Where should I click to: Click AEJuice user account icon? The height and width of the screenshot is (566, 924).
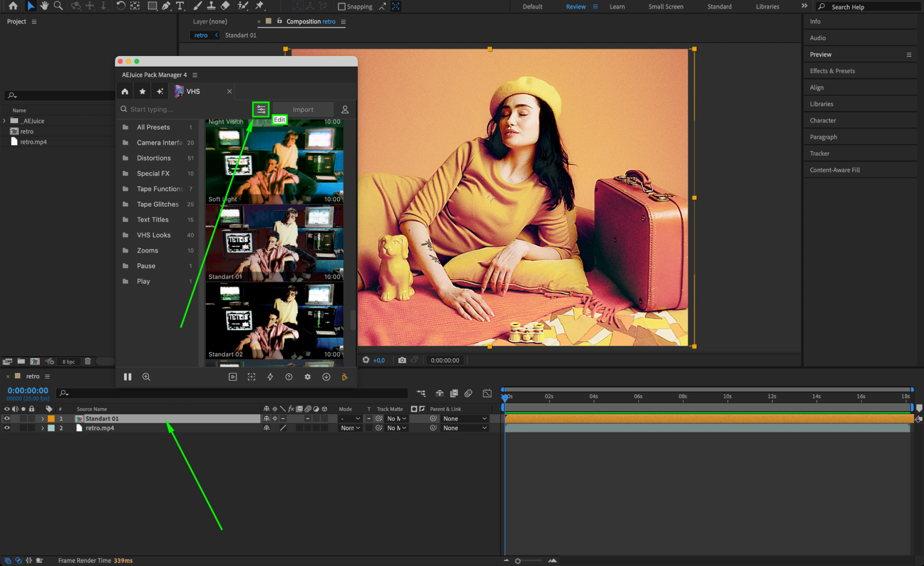345,110
